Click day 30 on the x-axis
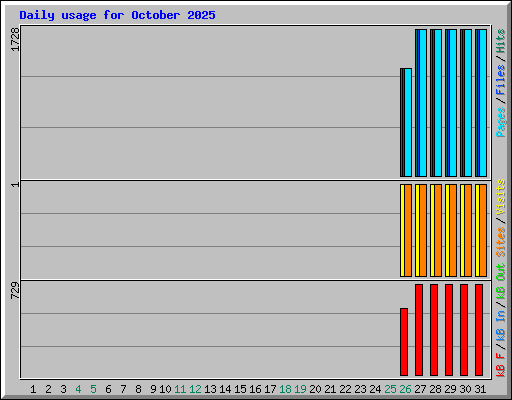 pos(465,389)
